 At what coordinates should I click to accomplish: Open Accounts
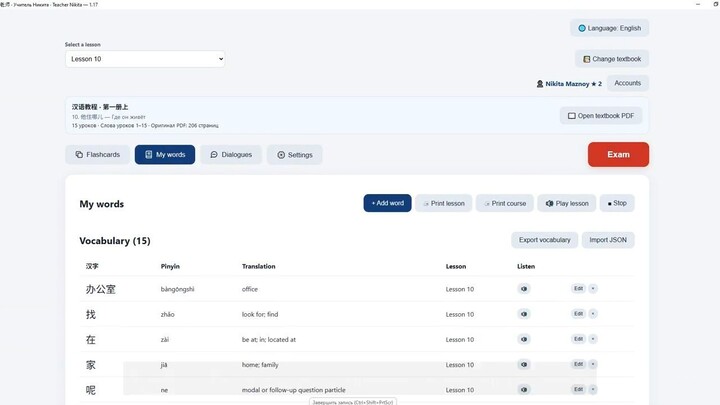point(627,83)
